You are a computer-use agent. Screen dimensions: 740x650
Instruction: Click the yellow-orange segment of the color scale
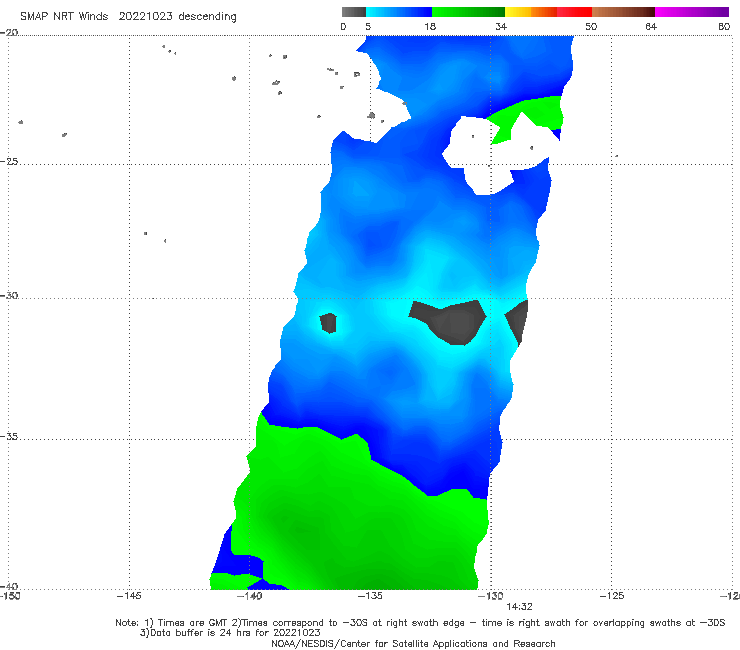tap(530, 12)
